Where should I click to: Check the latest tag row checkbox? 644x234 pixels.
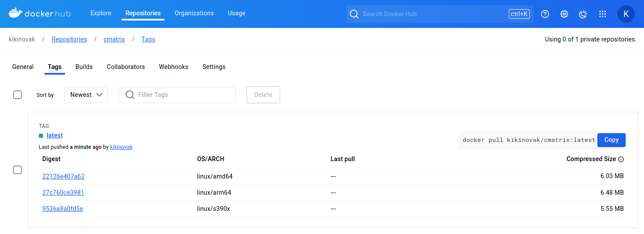tap(17, 170)
